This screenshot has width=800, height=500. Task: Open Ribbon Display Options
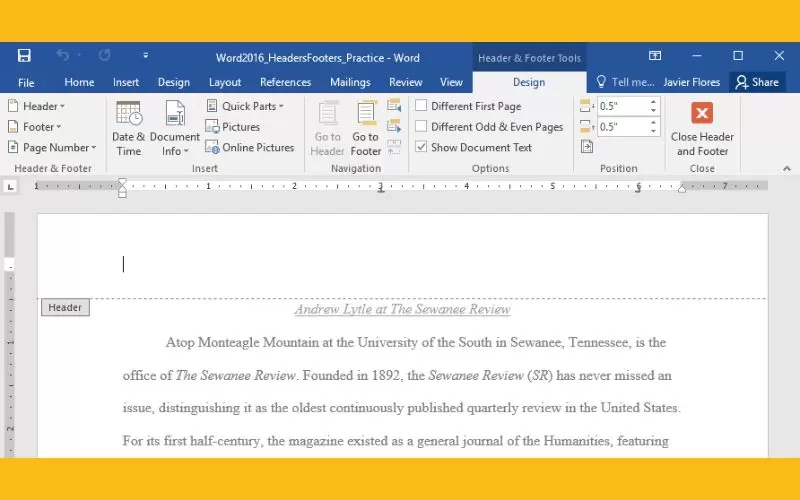[x=655, y=55]
